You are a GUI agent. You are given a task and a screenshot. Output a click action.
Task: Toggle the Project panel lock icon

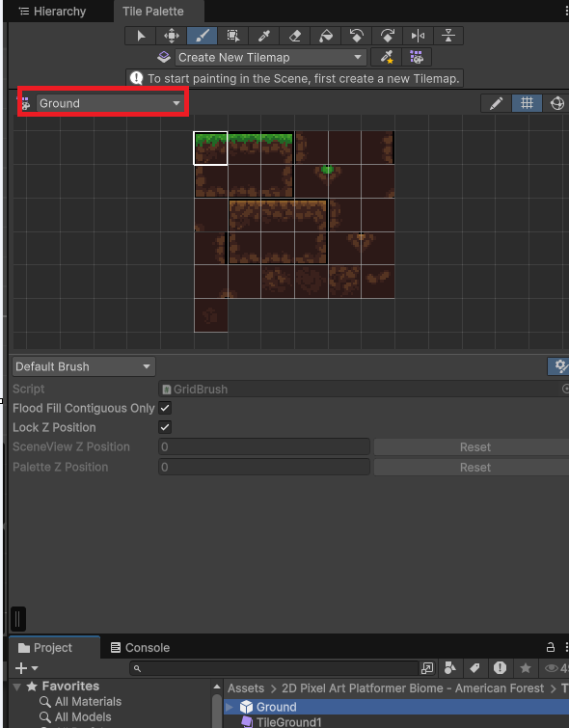coord(551,647)
